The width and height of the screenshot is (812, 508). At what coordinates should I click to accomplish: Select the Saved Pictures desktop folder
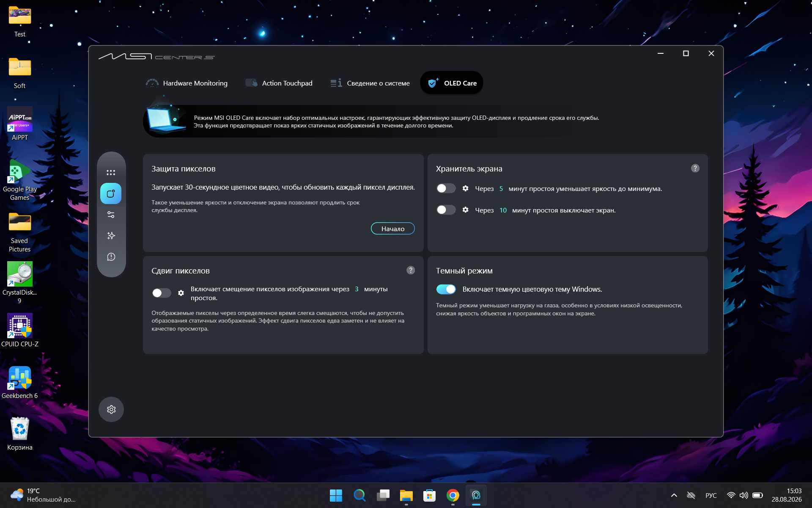pos(20,232)
